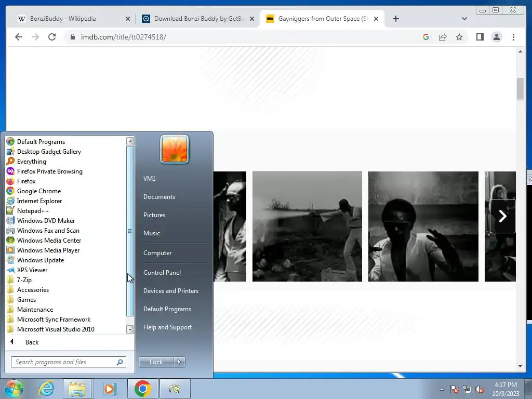The image size is (532, 399).
Task: Click the Start menu scrollbar down arrow
Action: tap(130, 329)
